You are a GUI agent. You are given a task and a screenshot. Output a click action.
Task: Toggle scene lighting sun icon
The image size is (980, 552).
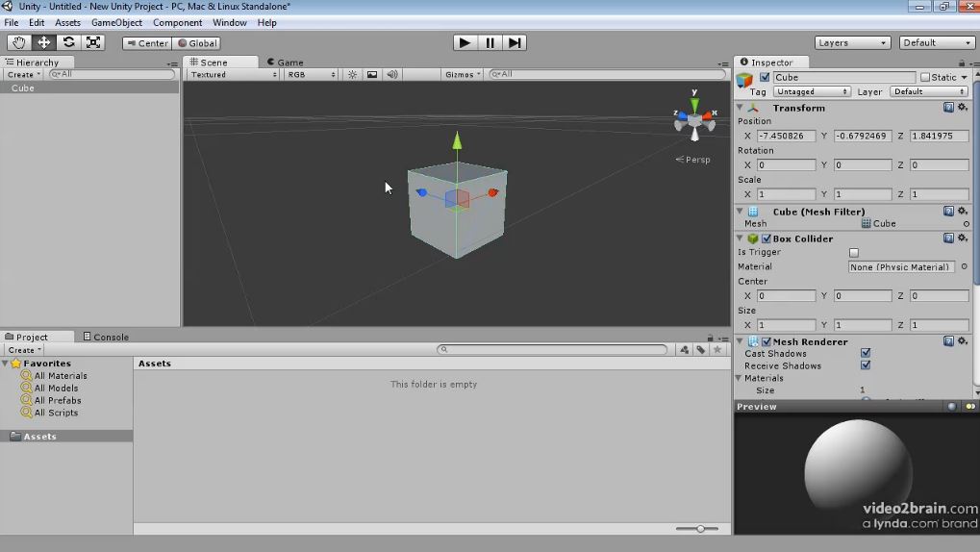point(353,74)
